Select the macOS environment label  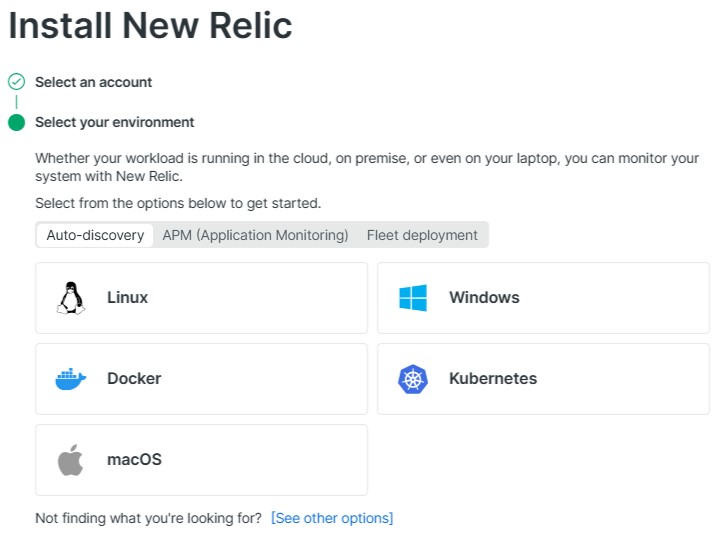coord(134,460)
